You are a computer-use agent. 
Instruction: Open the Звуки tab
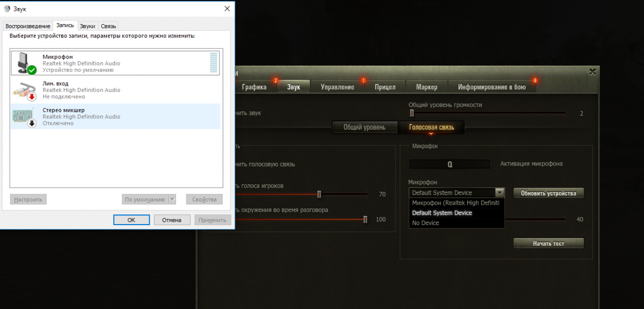point(87,26)
